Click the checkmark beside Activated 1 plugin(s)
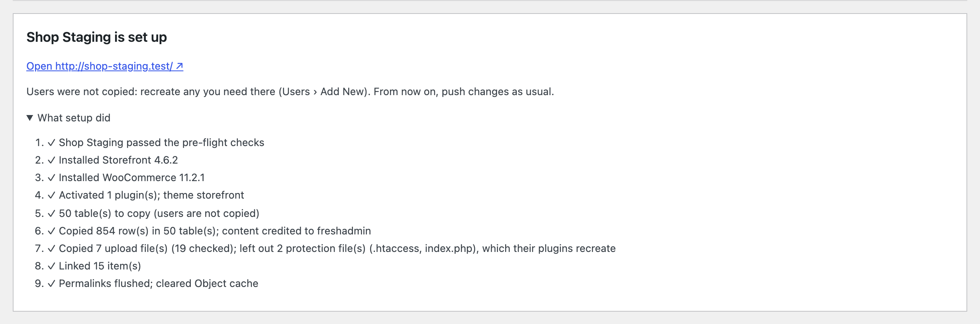The image size is (980, 324). pos(51,195)
